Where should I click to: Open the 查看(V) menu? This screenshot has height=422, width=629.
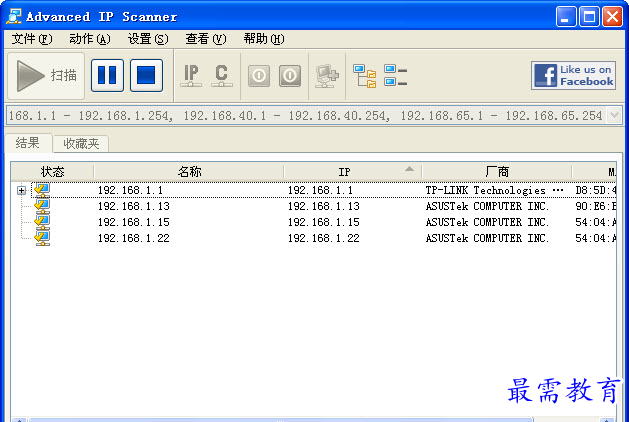click(x=206, y=39)
